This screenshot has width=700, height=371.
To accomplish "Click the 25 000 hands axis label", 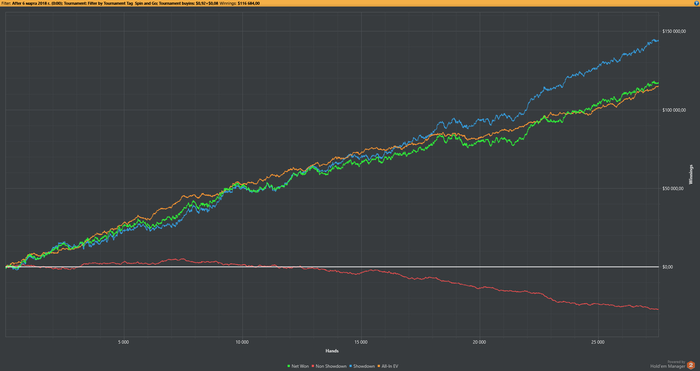I will (x=598, y=342).
